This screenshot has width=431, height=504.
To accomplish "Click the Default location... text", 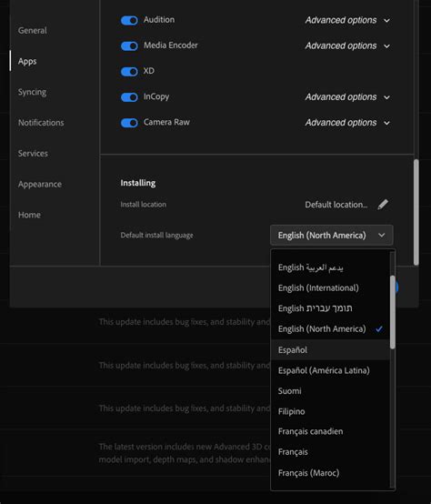I will pos(336,205).
